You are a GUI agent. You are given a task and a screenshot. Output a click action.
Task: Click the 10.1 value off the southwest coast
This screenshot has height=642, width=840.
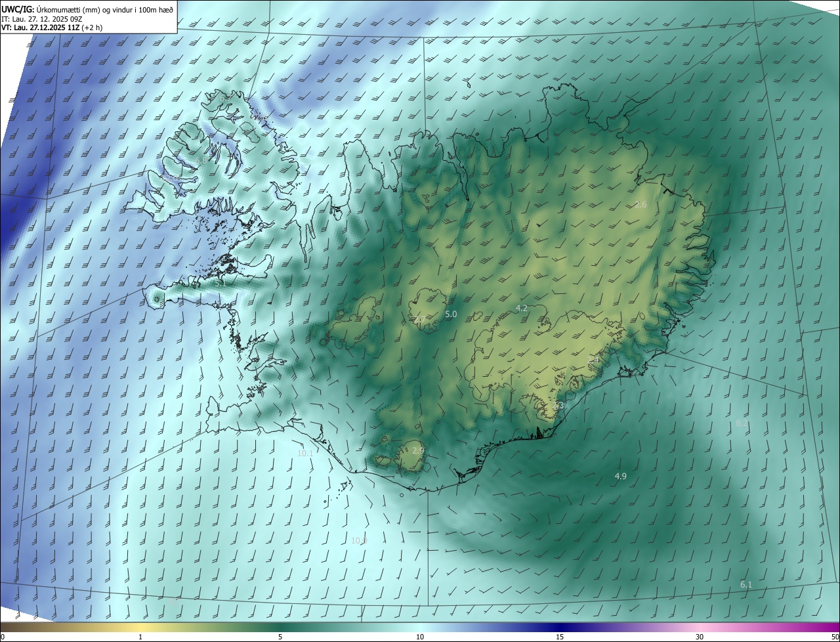pyautogui.click(x=306, y=453)
